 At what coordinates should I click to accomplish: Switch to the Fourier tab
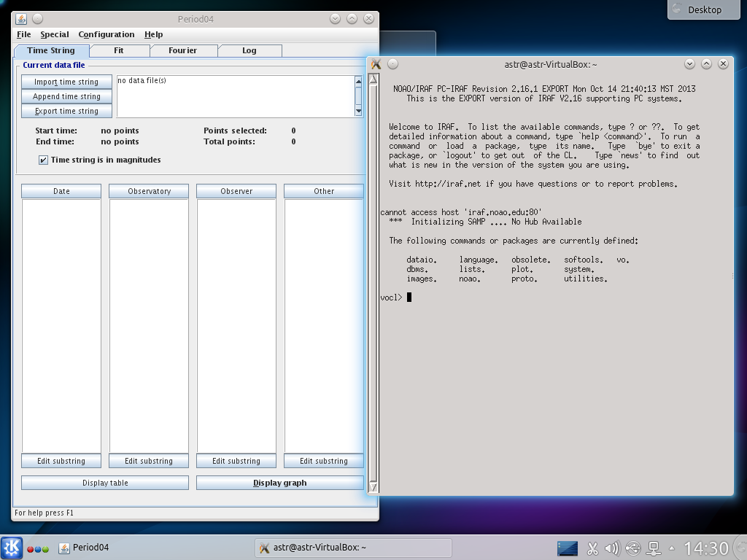coord(182,50)
